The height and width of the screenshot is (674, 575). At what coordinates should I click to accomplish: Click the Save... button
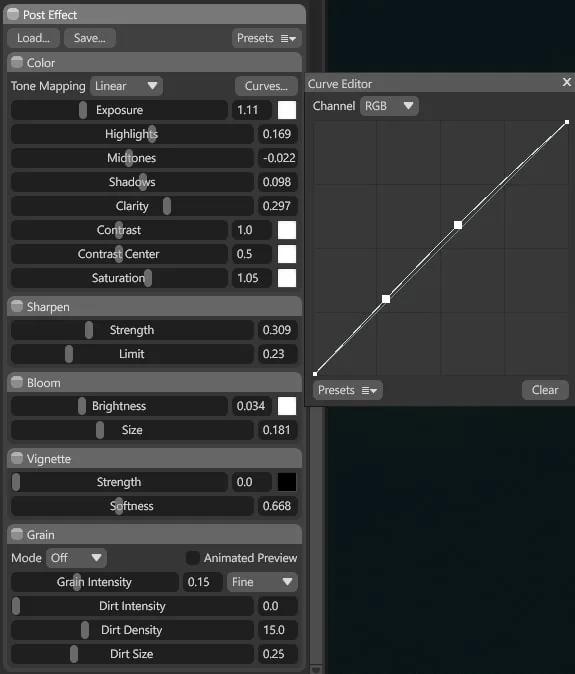click(89, 38)
